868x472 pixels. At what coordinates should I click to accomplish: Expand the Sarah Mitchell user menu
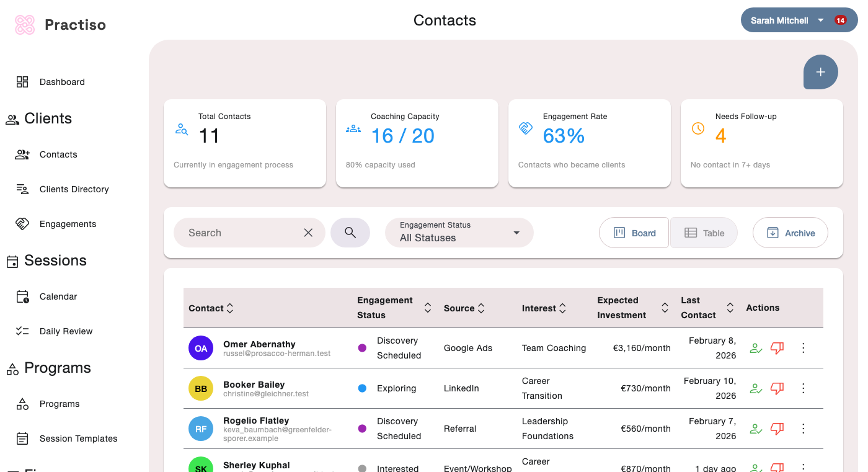pyautogui.click(x=799, y=20)
